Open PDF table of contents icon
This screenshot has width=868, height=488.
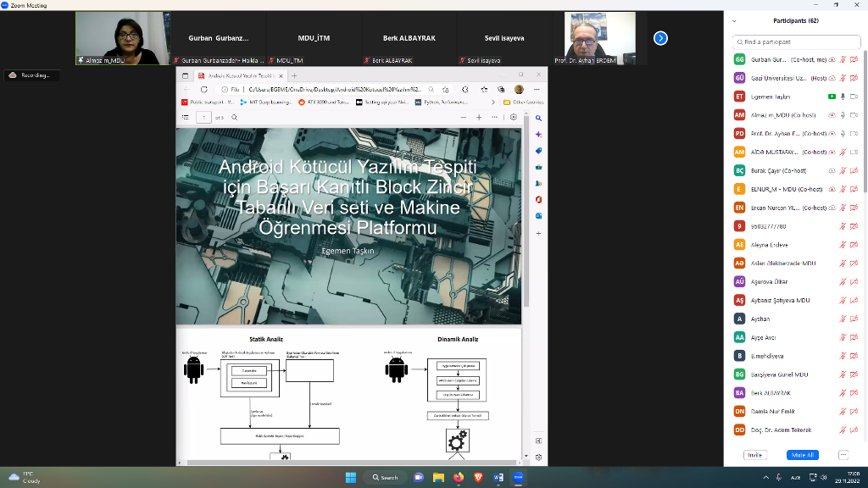coord(185,117)
